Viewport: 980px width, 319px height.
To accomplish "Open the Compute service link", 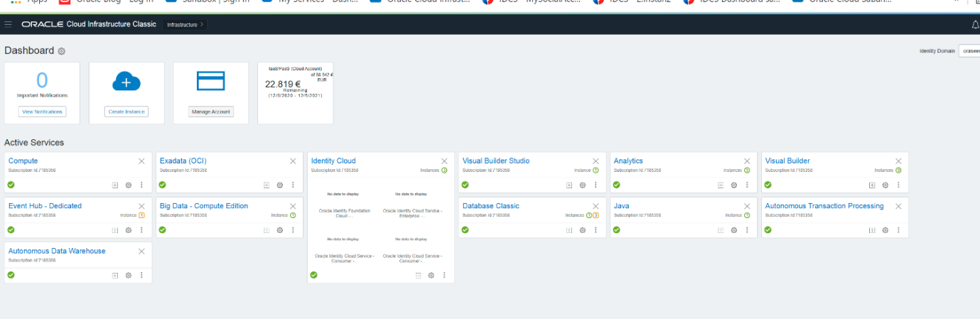I will point(23,161).
